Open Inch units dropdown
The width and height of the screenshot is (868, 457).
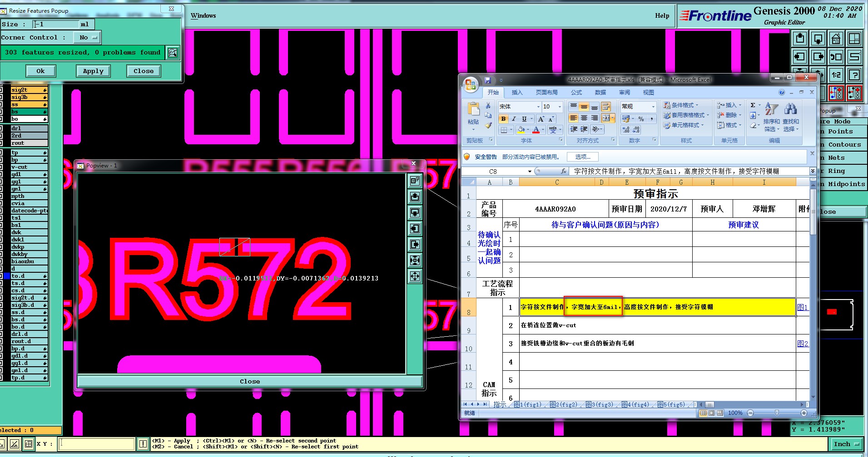pos(847,444)
